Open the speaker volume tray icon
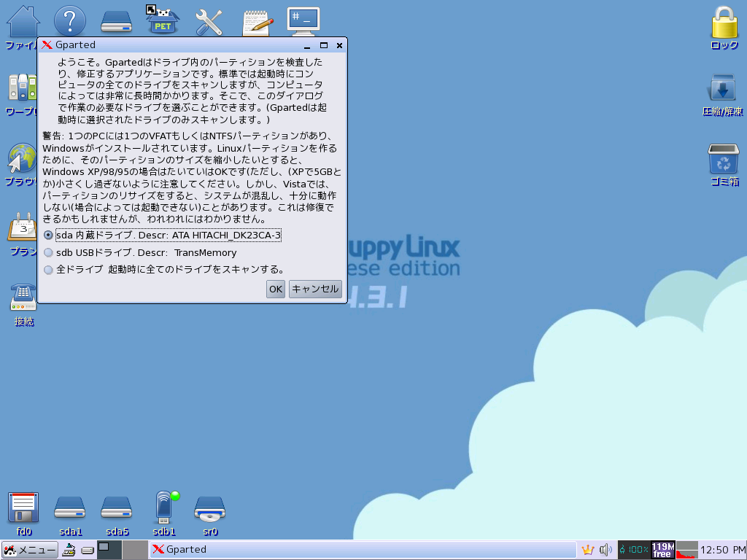The image size is (747, 560). click(x=605, y=550)
